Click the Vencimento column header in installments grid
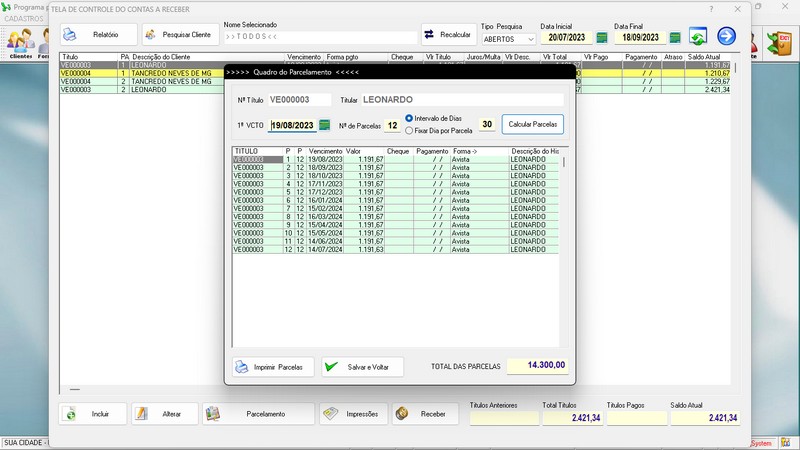Viewport: 800px width, 450px height. 325,151
